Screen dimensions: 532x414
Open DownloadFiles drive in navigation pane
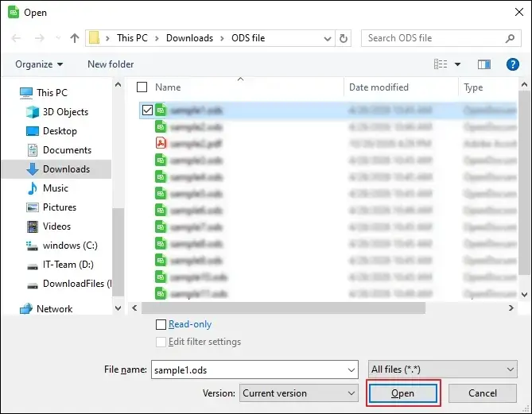(68, 284)
